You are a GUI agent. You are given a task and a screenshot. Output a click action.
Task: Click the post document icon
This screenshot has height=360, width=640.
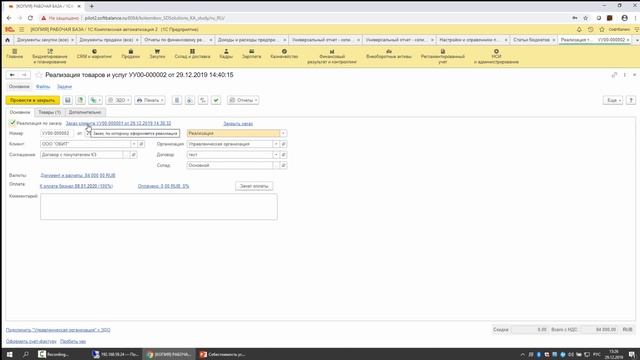pyautogui.click(x=81, y=100)
